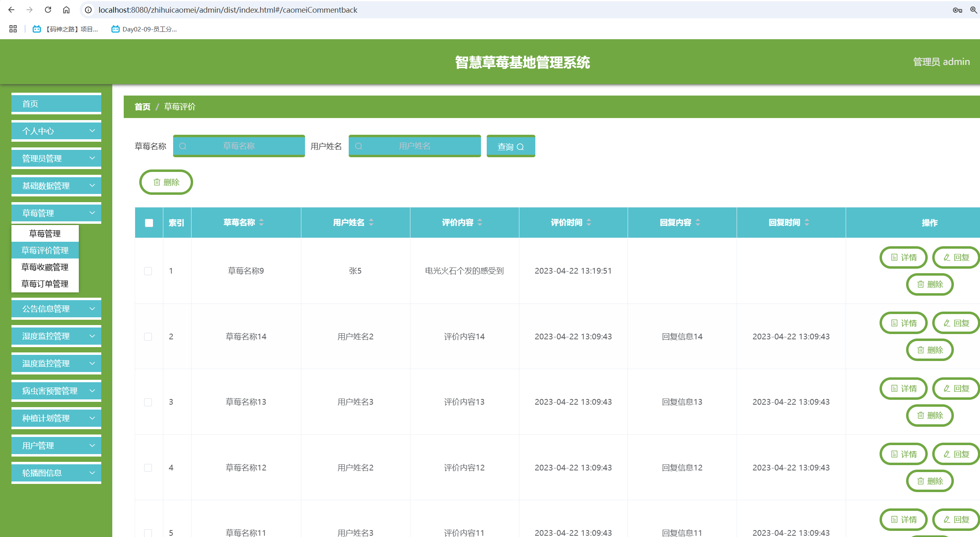The height and width of the screenshot is (537, 980).
Task: Click 回复 for 草莓名称12 row
Action: 956,454
